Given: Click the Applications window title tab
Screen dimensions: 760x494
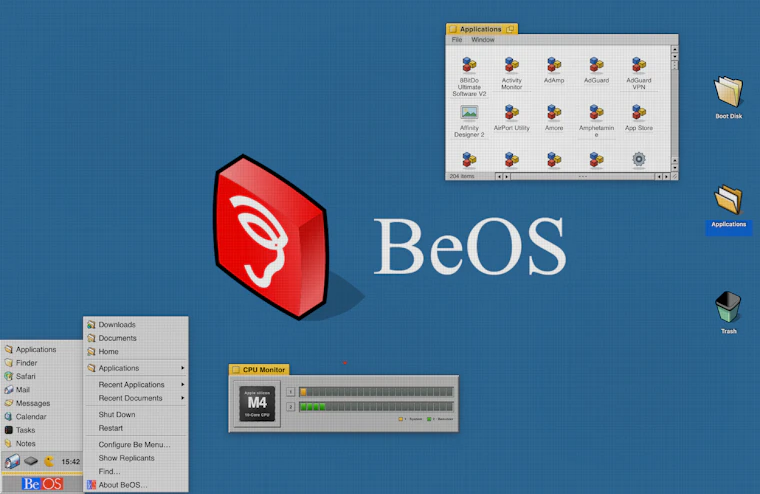Looking at the screenshot, I should pyautogui.click(x=482, y=29).
